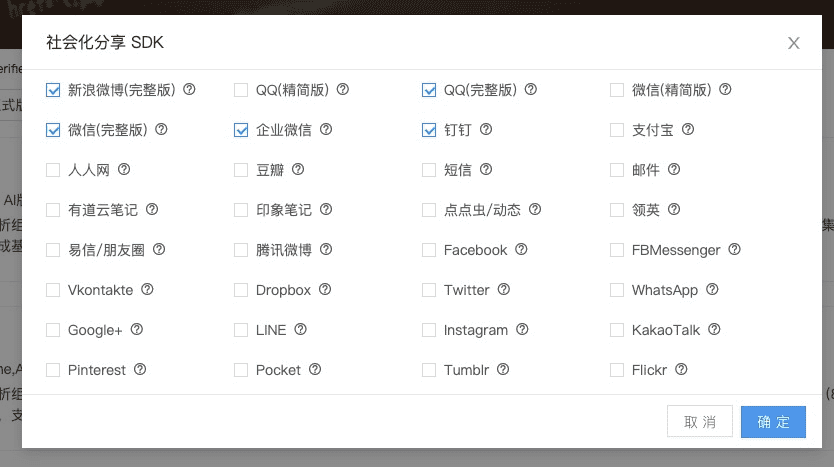
Task: Enable the 邮件 checkbox
Action: [617, 170]
